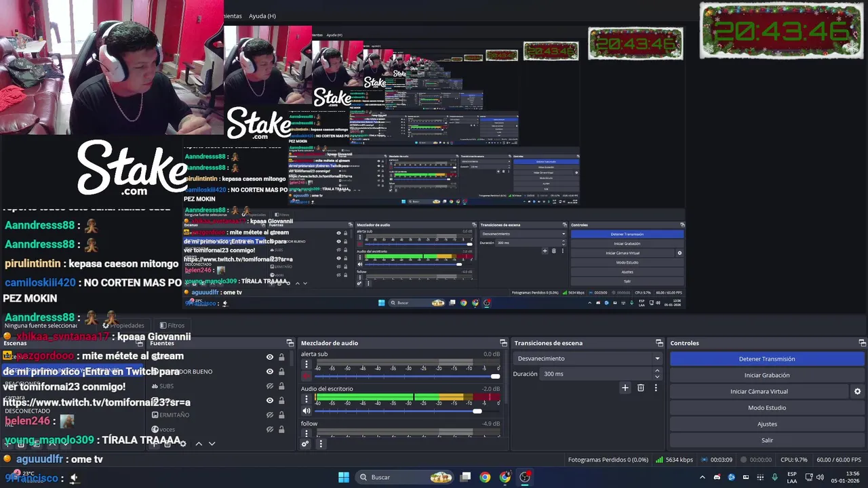Pop out the Controles dock

click(863, 343)
